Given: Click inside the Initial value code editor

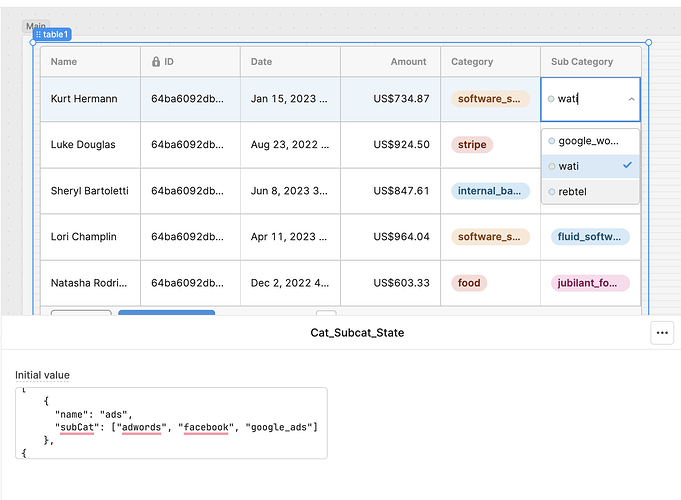Looking at the screenshot, I should tap(171, 423).
